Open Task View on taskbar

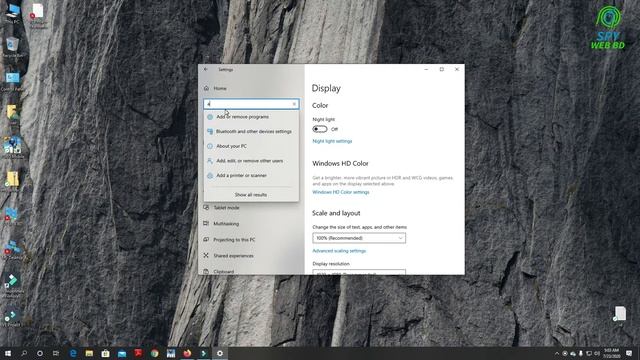(x=56, y=353)
